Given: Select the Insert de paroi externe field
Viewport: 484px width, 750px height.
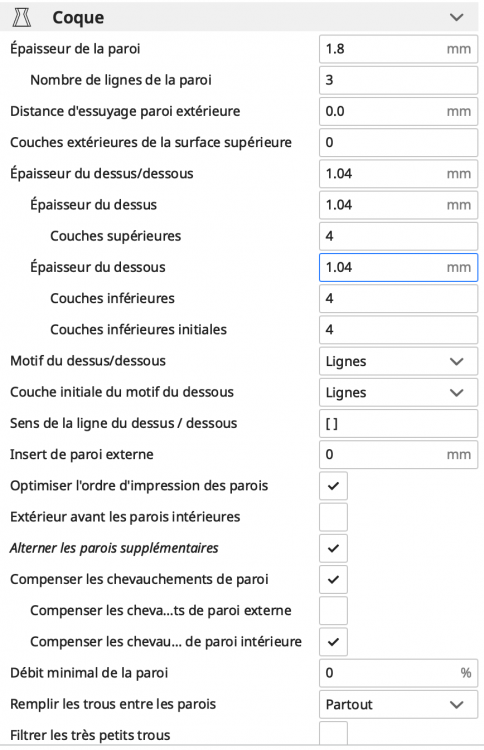Looking at the screenshot, I should (398, 455).
